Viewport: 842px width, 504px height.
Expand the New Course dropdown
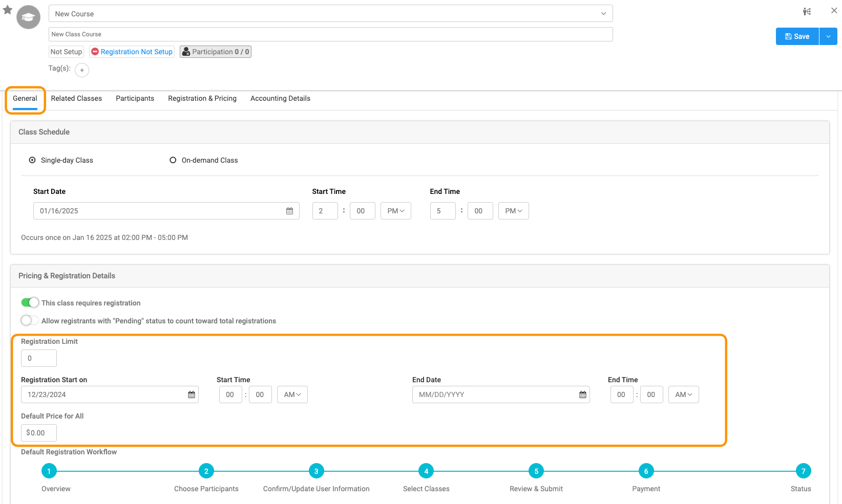[331, 14]
